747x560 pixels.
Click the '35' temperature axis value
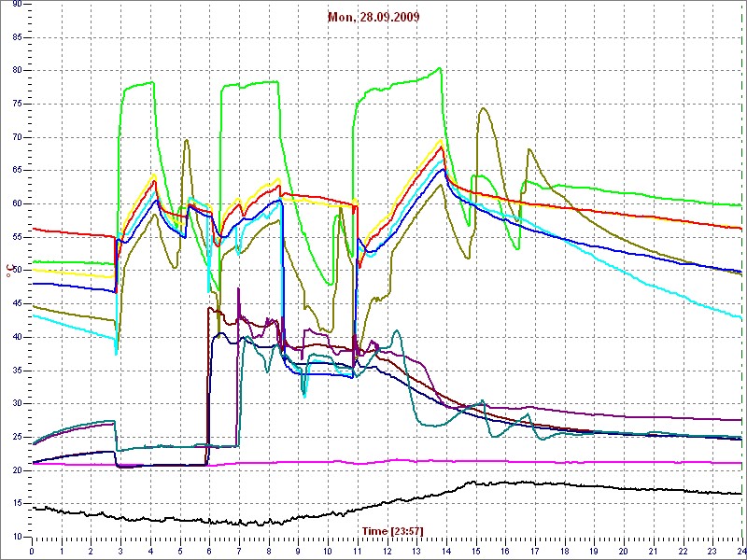(16, 371)
